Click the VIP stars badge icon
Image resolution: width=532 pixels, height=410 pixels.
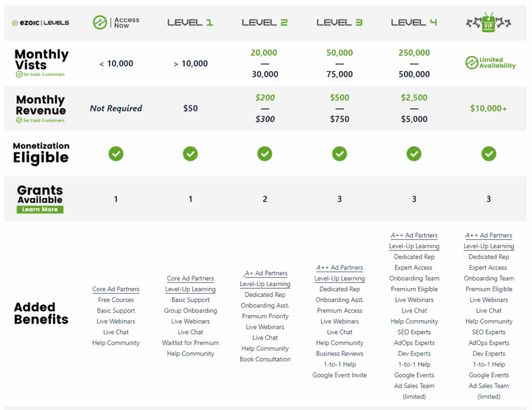[488, 22]
